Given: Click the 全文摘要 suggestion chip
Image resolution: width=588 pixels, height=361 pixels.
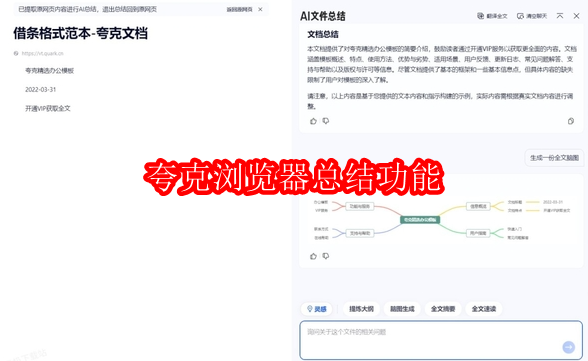Looking at the screenshot, I should [x=443, y=309].
